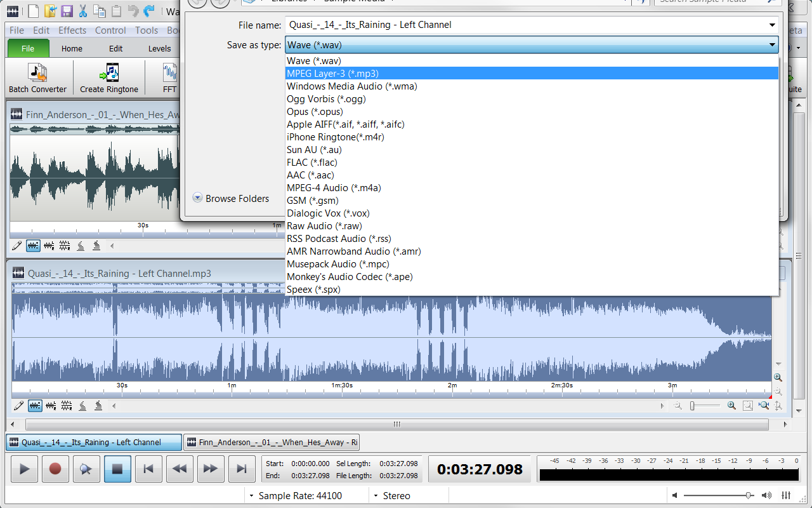
Task: Open the Batch Converter tool
Action: 38,76
